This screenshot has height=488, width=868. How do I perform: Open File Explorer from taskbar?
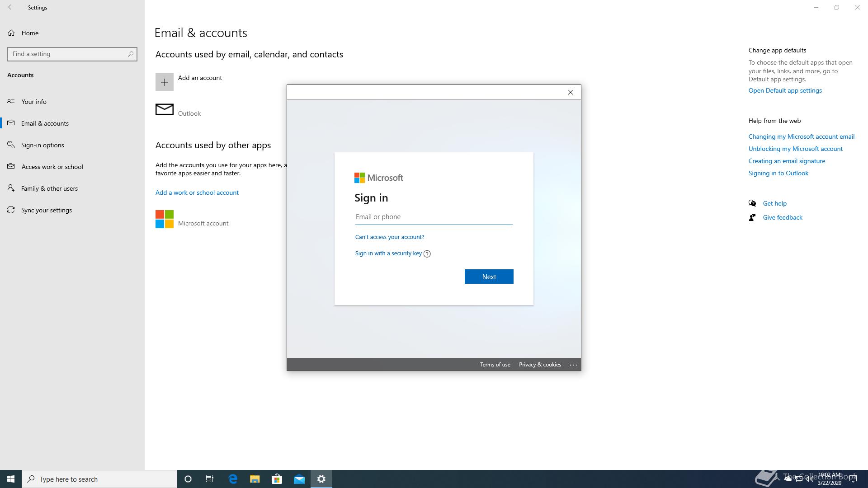coord(255,479)
